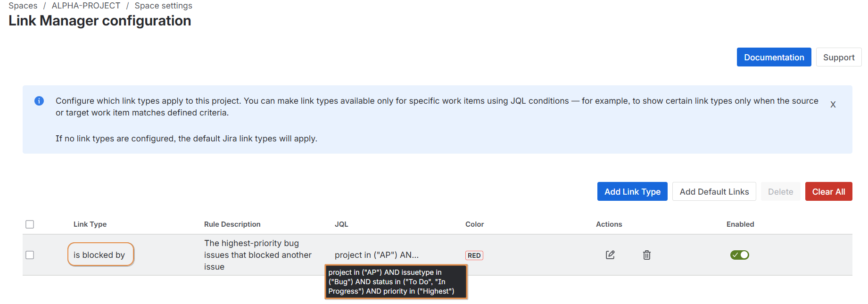Select the 'is blocked by' link type tag

click(99, 255)
